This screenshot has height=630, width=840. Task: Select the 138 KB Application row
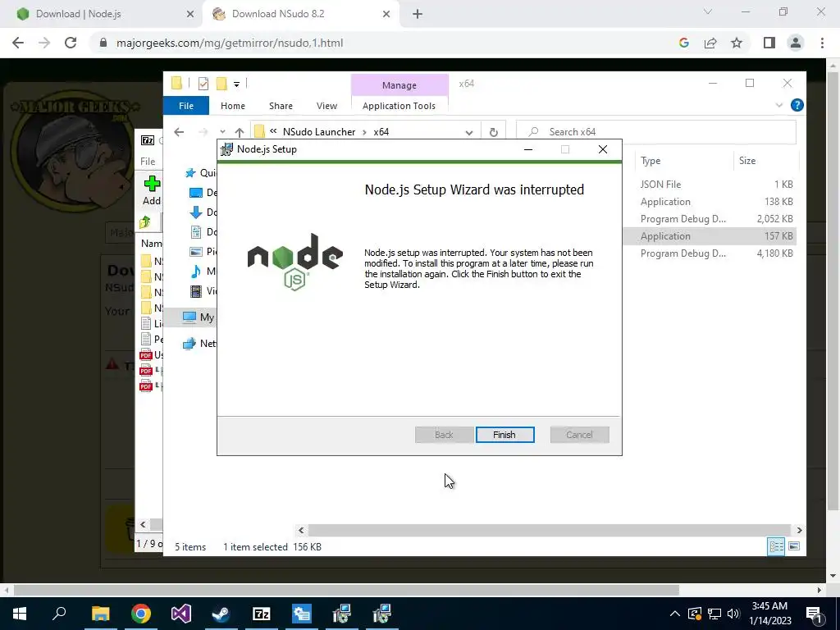pyautogui.click(x=710, y=202)
